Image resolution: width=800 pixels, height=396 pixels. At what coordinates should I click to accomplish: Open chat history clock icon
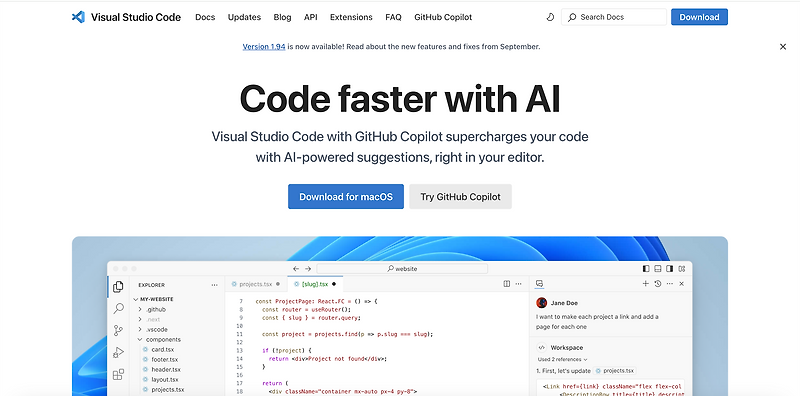tap(658, 284)
